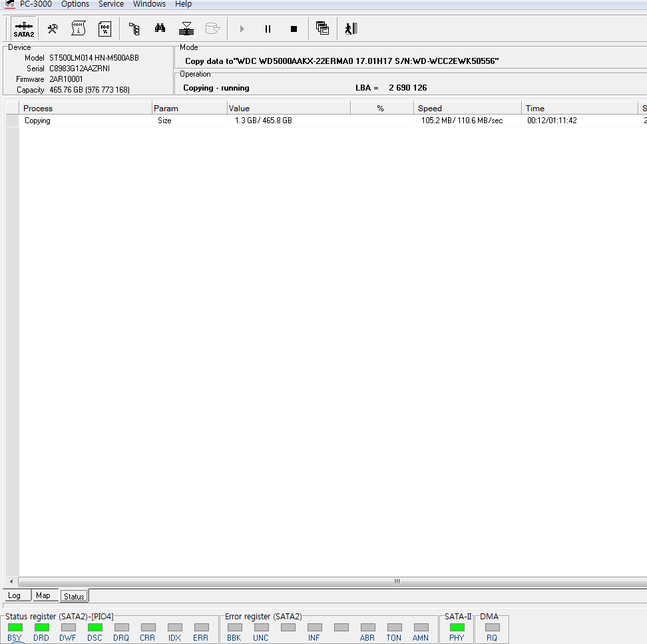
Task: Click the SATA2 port toolbar button
Action: click(x=24, y=29)
